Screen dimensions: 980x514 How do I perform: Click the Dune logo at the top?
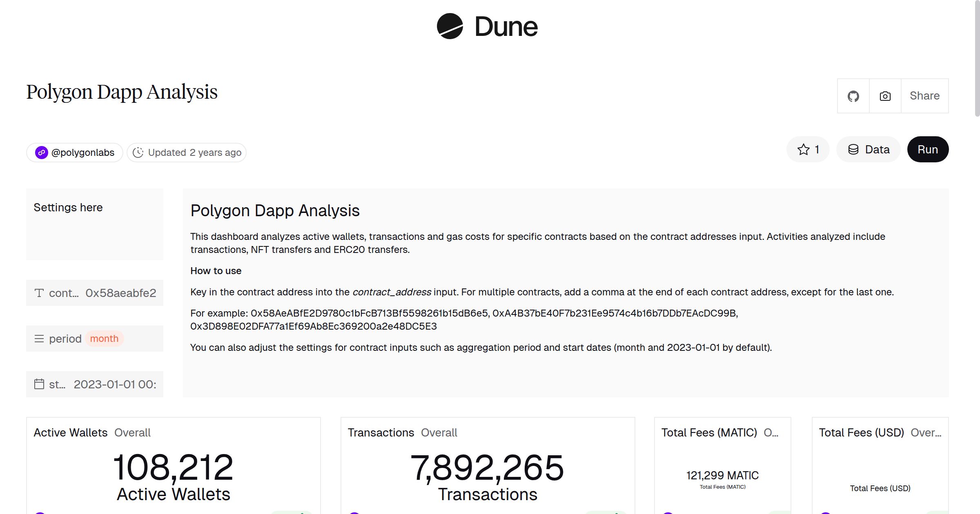(x=488, y=27)
